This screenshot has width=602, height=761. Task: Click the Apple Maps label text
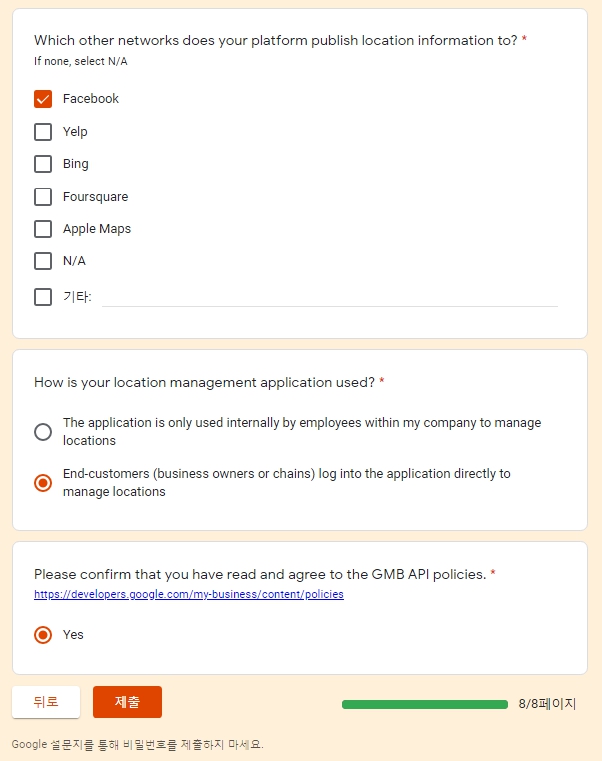pyautogui.click(x=97, y=229)
